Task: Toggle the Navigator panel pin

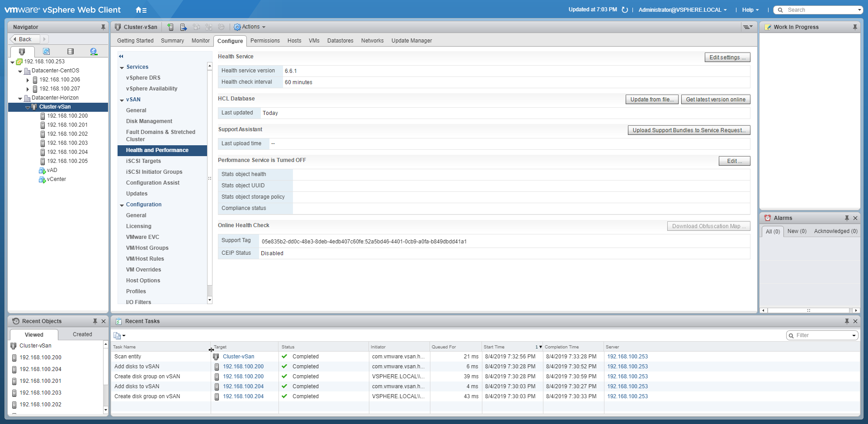Action: (x=103, y=27)
